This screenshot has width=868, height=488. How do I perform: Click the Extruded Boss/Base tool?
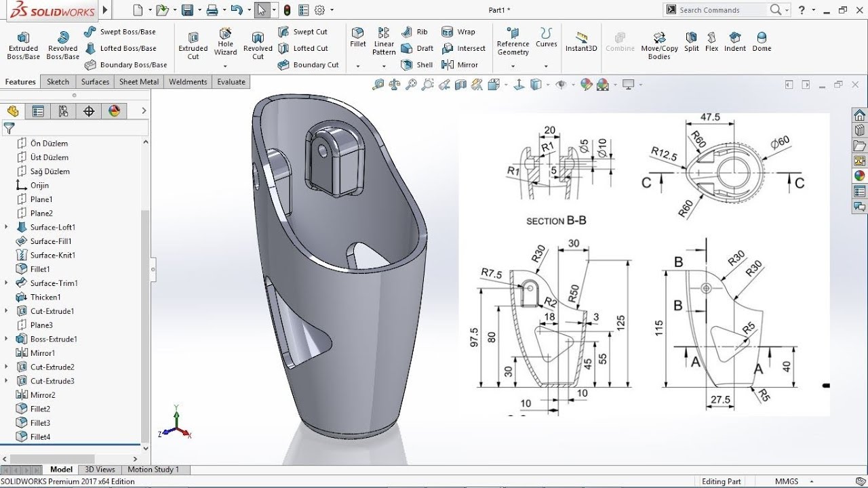click(23, 45)
